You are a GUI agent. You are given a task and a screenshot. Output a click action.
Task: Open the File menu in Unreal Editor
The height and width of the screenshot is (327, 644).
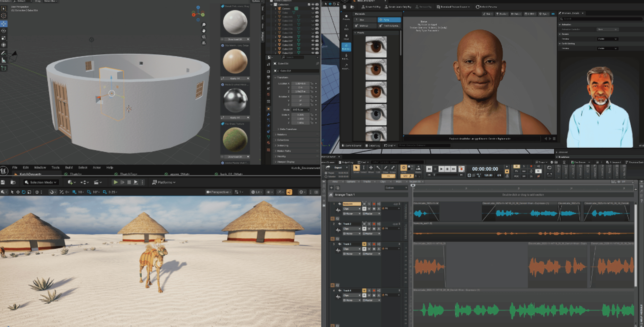click(15, 168)
